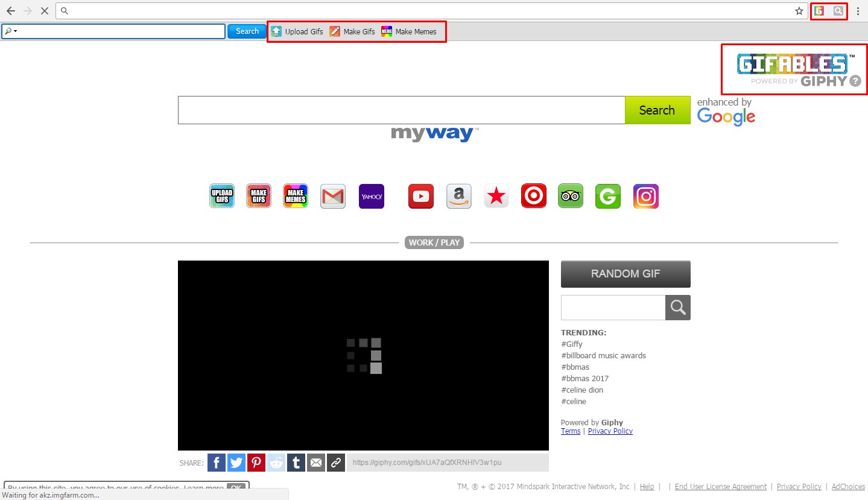Open Make Gifs in the toolbar

coord(352,31)
